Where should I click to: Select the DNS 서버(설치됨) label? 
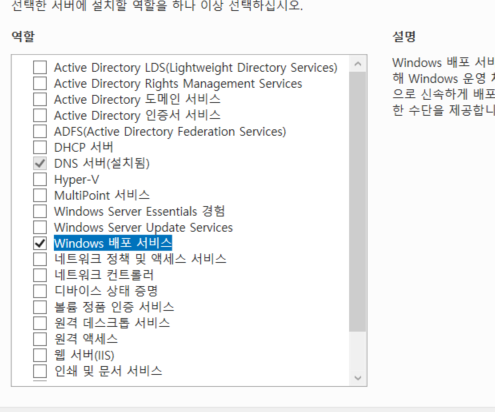[102, 163]
